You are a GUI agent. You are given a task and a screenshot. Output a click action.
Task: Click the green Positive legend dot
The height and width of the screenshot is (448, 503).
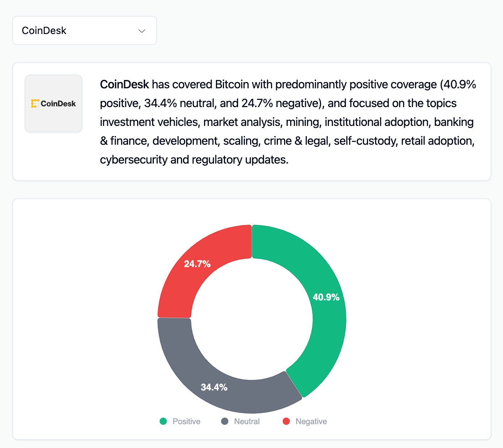click(x=163, y=421)
